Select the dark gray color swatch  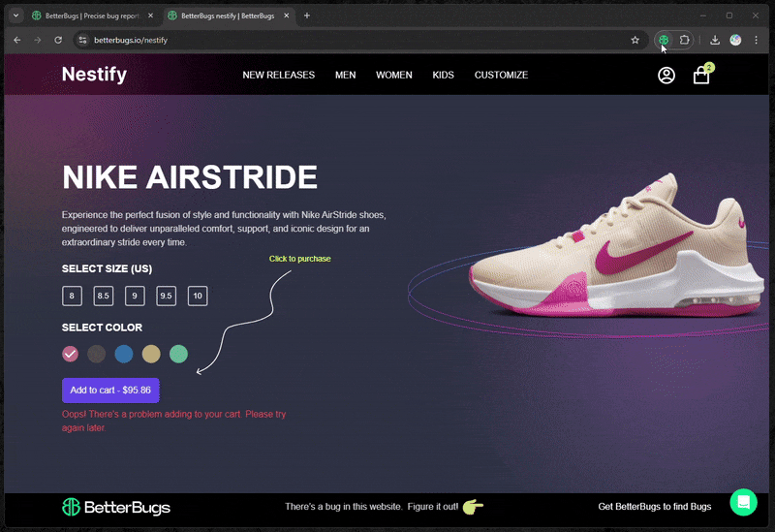click(96, 354)
